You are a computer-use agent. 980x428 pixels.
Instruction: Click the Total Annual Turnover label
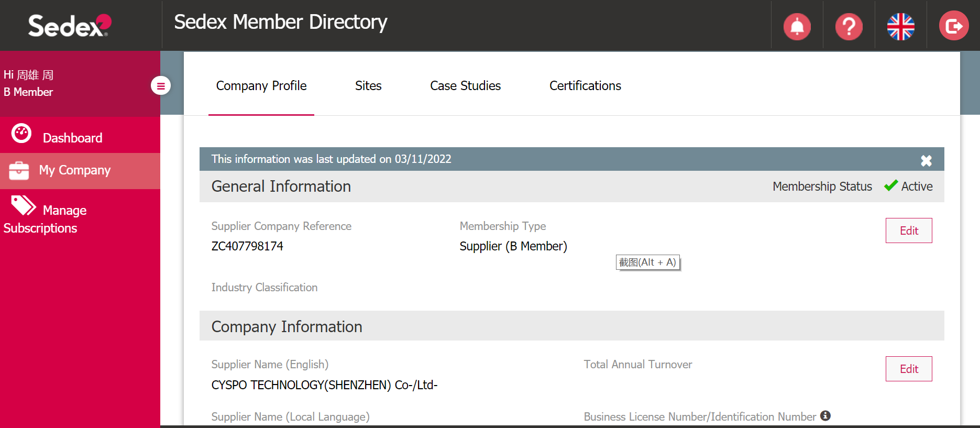click(638, 364)
